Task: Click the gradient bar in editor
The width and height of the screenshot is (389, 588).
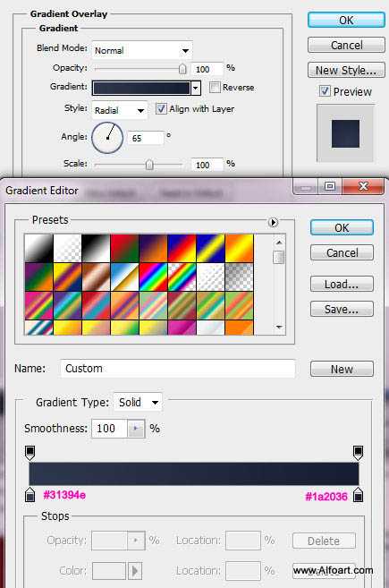Action: (x=194, y=473)
